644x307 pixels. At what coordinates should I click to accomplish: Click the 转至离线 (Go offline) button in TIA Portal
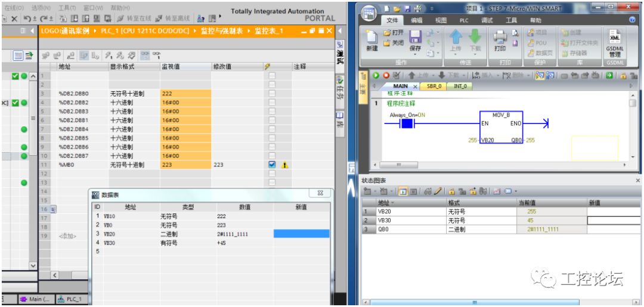(x=172, y=18)
